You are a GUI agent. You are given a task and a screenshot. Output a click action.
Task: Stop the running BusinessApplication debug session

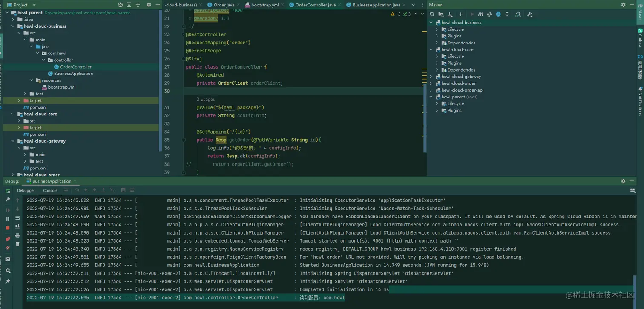pos(8,228)
